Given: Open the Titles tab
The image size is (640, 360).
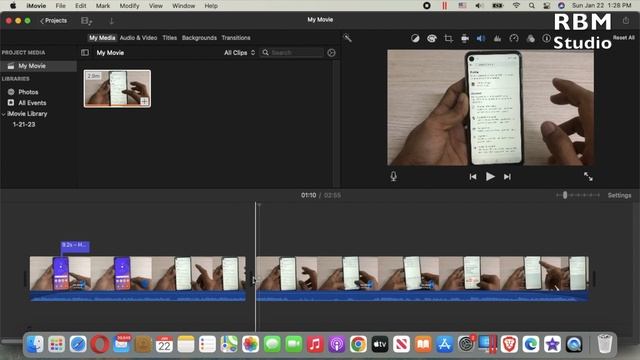Looking at the screenshot, I should click(x=169, y=38).
